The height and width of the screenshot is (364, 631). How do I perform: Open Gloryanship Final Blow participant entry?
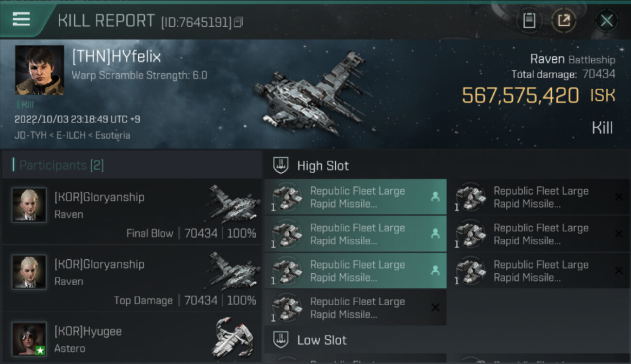[132, 212]
